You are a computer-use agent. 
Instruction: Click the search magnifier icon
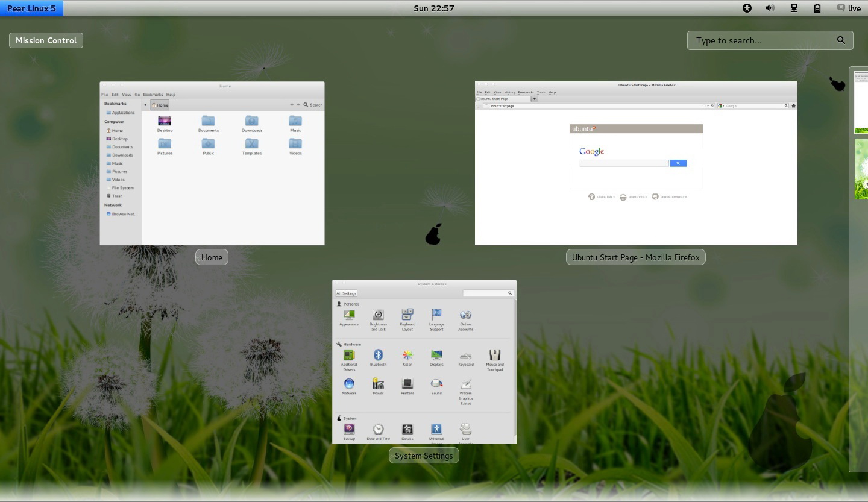(841, 40)
